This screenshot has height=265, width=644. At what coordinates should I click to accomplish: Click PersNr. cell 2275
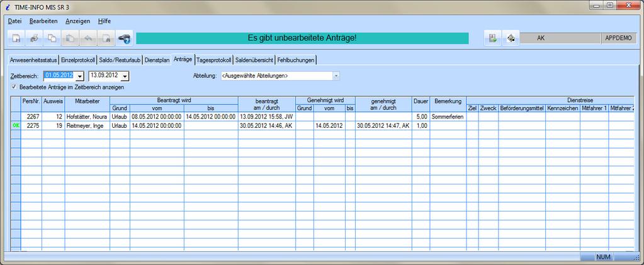pyautogui.click(x=31, y=126)
